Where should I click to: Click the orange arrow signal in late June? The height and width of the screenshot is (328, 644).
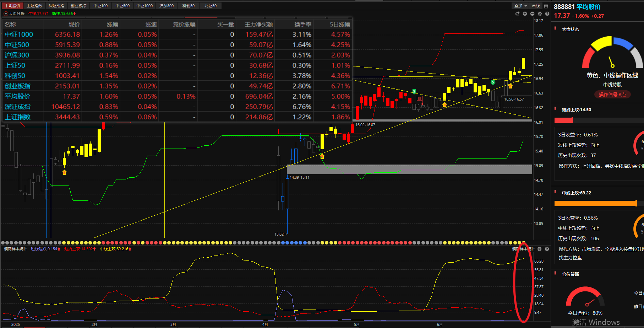coord(510,86)
